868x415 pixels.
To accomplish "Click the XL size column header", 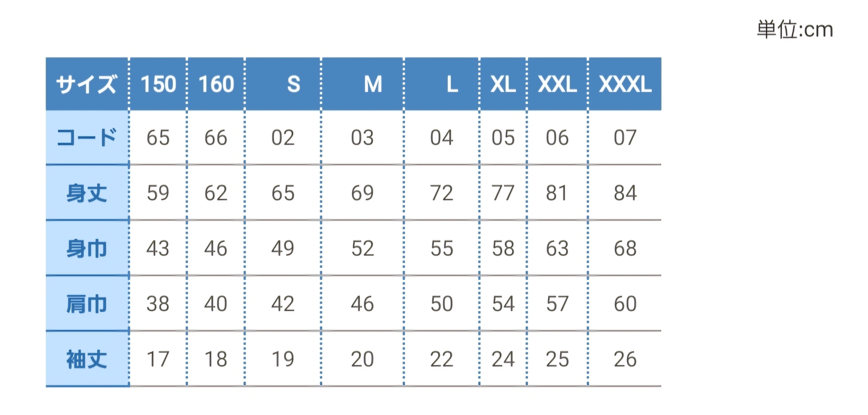I will pyautogui.click(x=503, y=84).
